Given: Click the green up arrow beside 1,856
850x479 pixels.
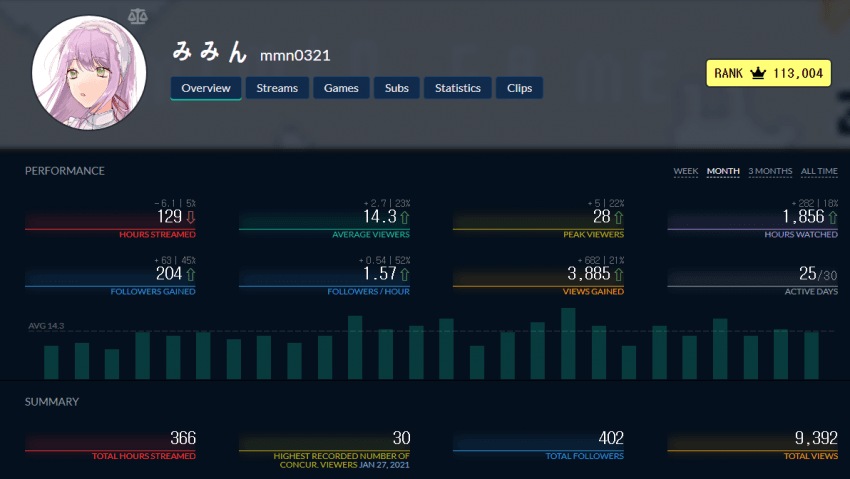Looking at the screenshot, I should (833, 218).
